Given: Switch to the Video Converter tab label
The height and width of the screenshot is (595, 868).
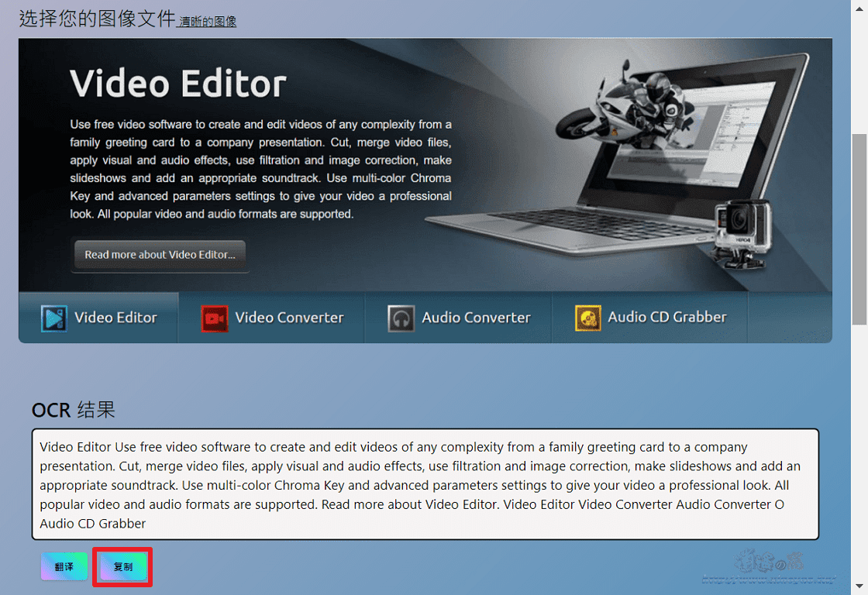Looking at the screenshot, I should click(289, 318).
